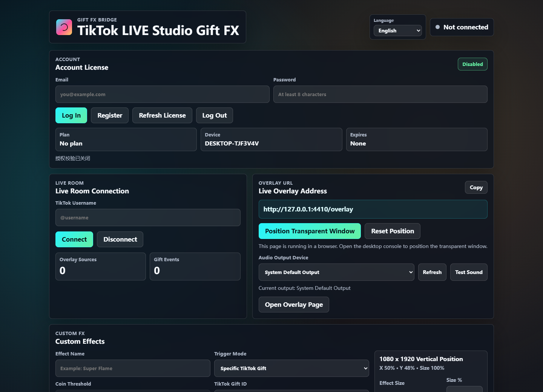Click the 'Account License' section heading

pos(82,67)
